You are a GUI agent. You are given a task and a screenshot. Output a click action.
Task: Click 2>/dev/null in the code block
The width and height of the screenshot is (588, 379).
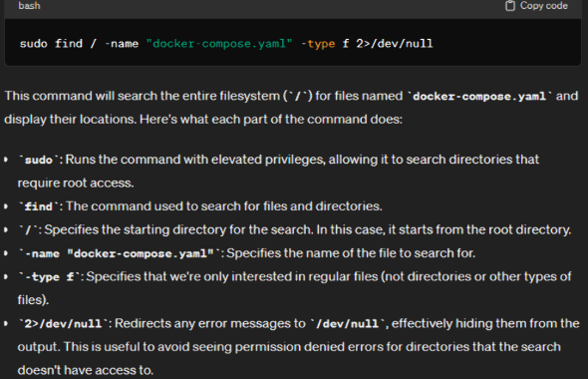(x=395, y=44)
